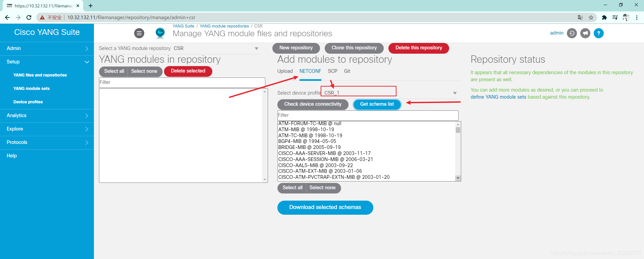The width and height of the screenshot is (644, 259).
Task: Select CISCO-AAA-SERVER-MIB @ 2003-11-17 schema
Action: (325, 153)
